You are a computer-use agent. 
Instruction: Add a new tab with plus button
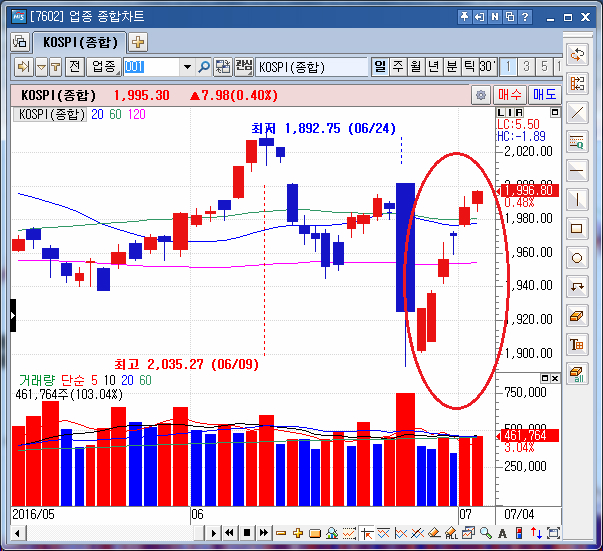[138, 42]
